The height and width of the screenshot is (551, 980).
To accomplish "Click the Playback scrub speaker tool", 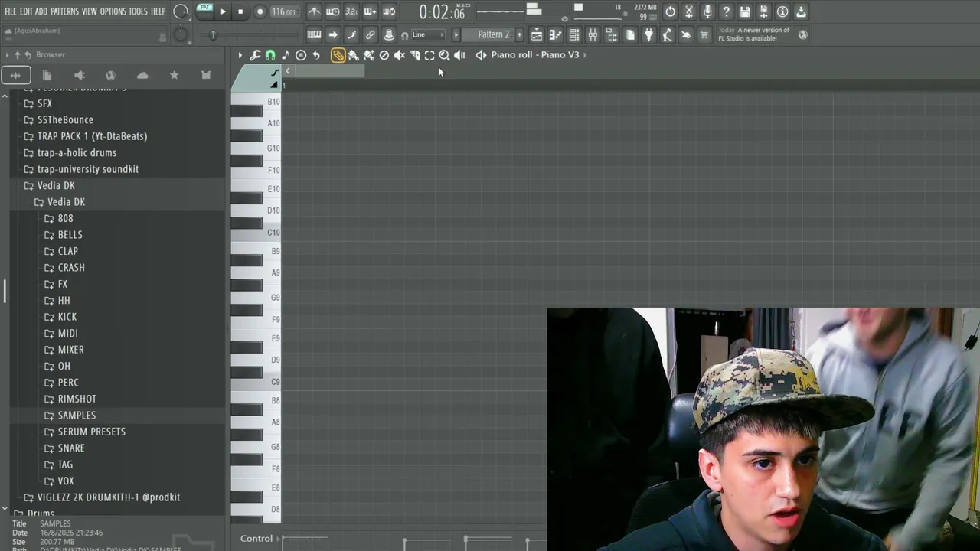I will pyautogui.click(x=459, y=55).
